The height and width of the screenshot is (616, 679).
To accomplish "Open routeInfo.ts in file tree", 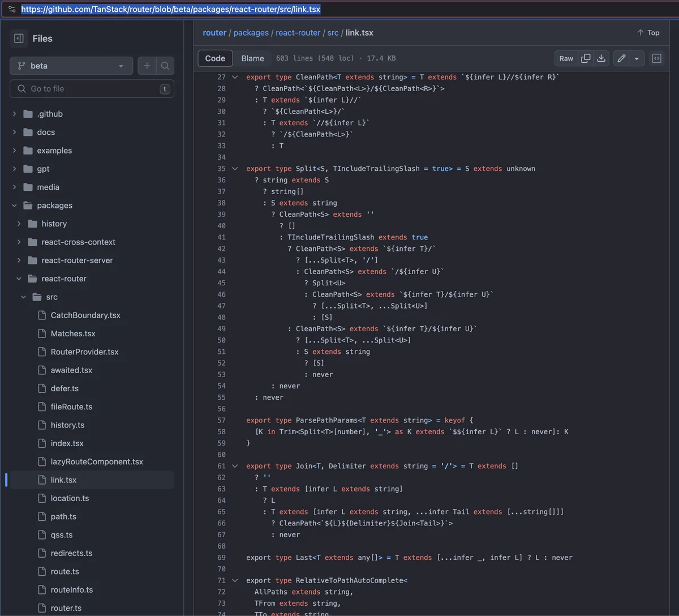I will (x=72, y=590).
